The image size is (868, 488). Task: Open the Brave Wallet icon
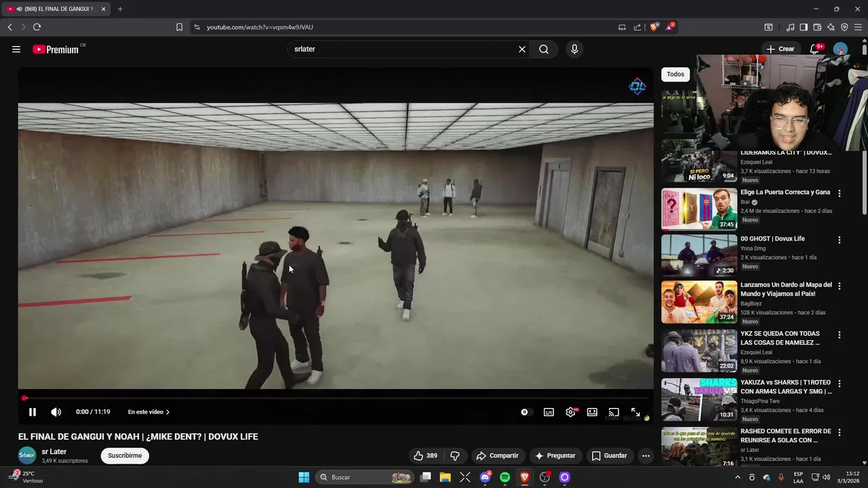click(x=817, y=27)
